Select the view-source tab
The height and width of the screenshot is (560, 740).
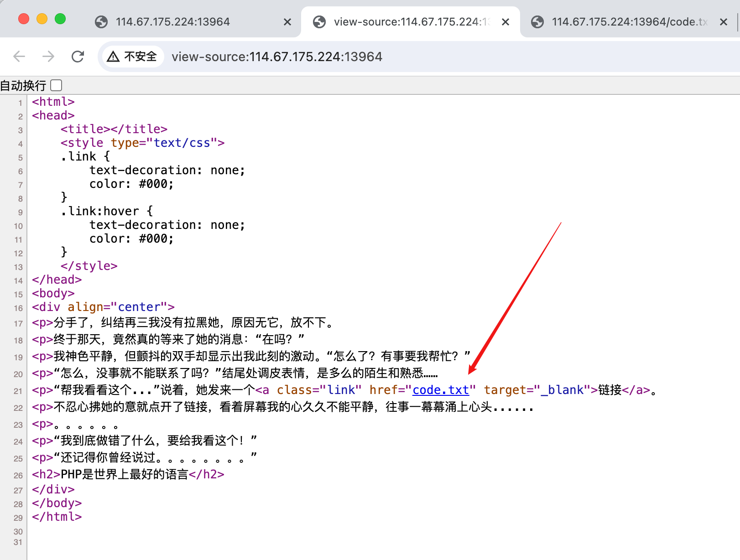(x=401, y=21)
